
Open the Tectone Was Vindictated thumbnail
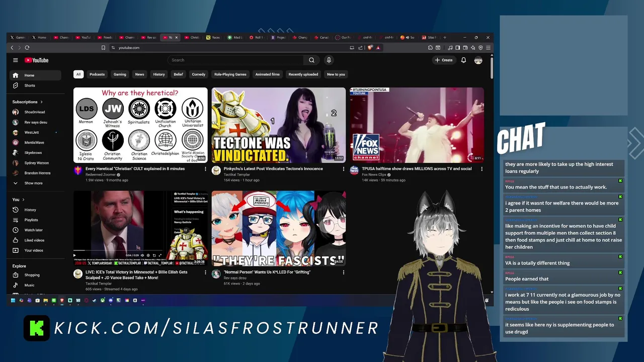(279, 125)
